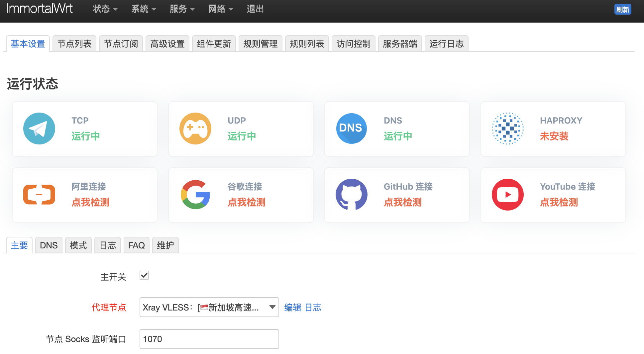Screen dimensions: 644x354
Task: Select the 访问控制 tab
Action: pos(354,44)
